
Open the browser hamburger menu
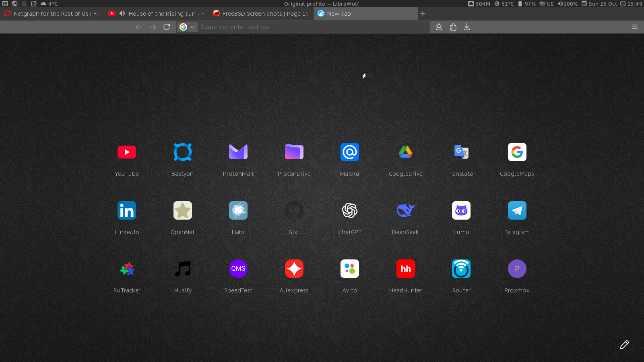[x=635, y=27]
